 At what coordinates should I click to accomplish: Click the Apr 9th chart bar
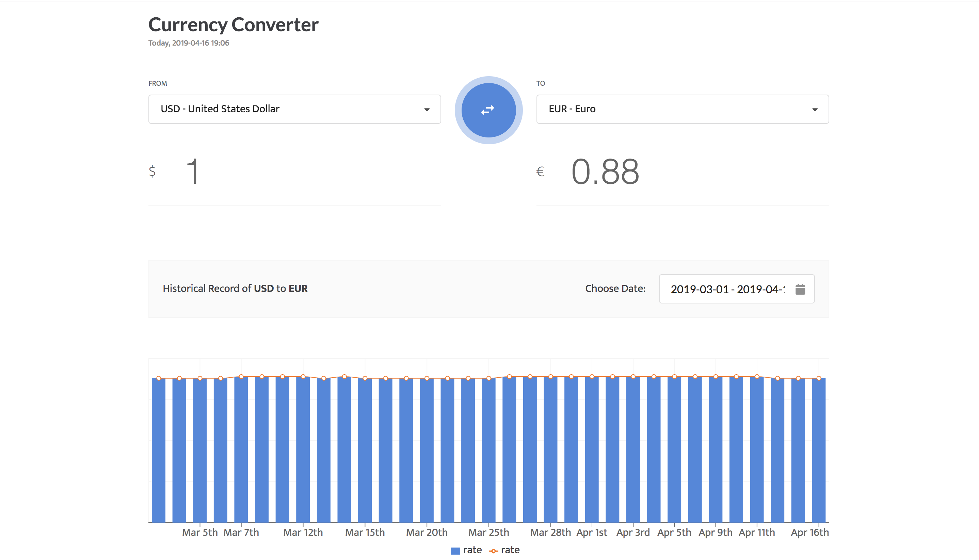pyautogui.click(x=716, y=450)
